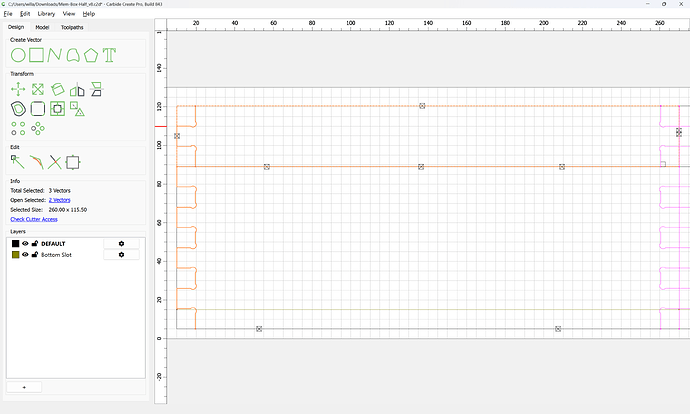Switch to the Model tab
Viewport: 690px width, 414px height.
42,27
